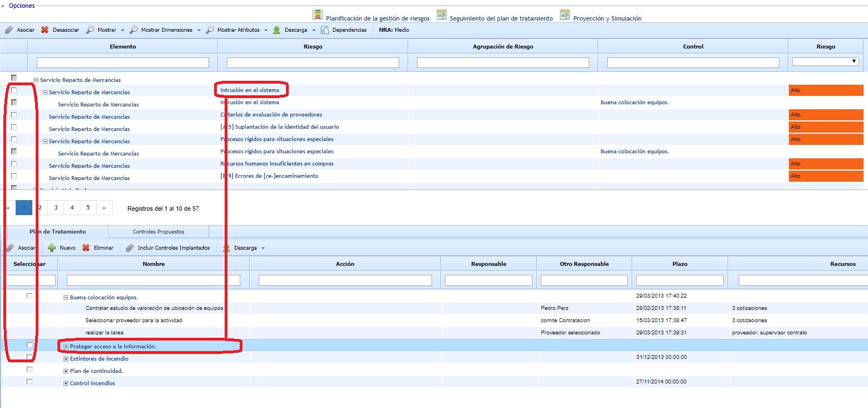Go to page 3 of the records
Screen dimensions: 868x408
pyautogui.click(x=56, y=208)
